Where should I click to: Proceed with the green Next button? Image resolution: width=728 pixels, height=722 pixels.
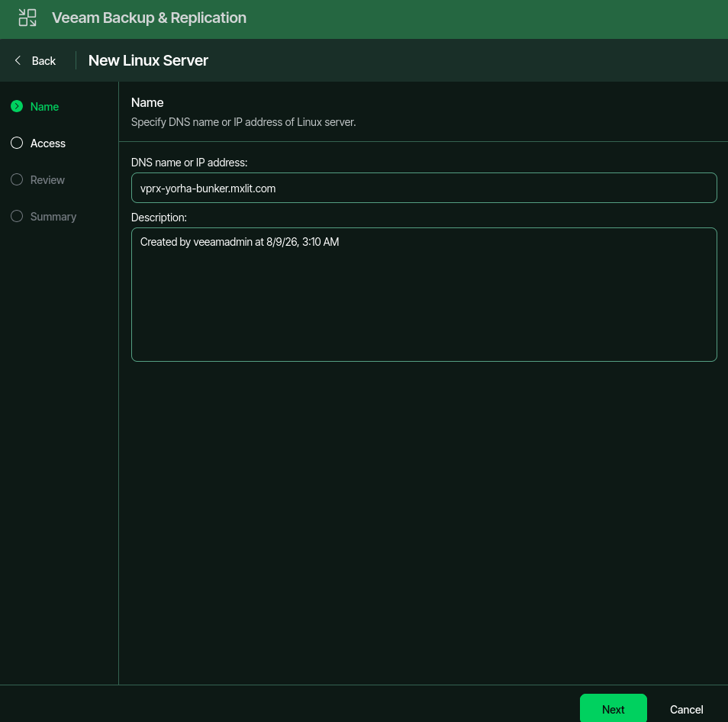(613, 709)
